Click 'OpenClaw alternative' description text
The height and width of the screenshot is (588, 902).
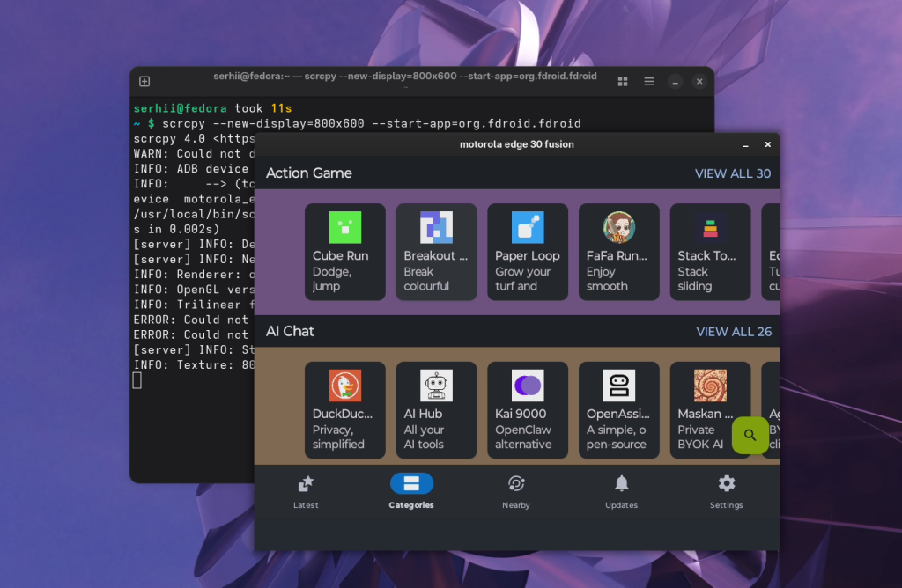pyautogui.click(x=523, y=437)
